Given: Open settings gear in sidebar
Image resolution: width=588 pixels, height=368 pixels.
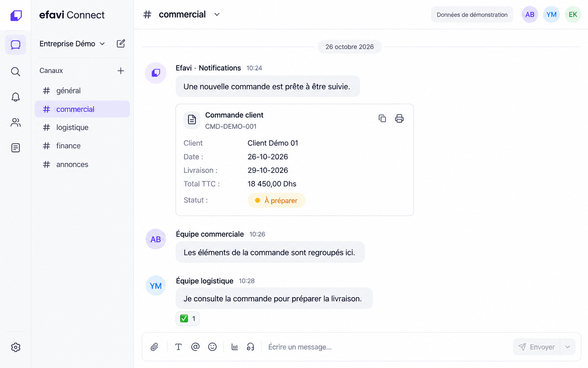Looking at the screenshot, I should point(16,347).
